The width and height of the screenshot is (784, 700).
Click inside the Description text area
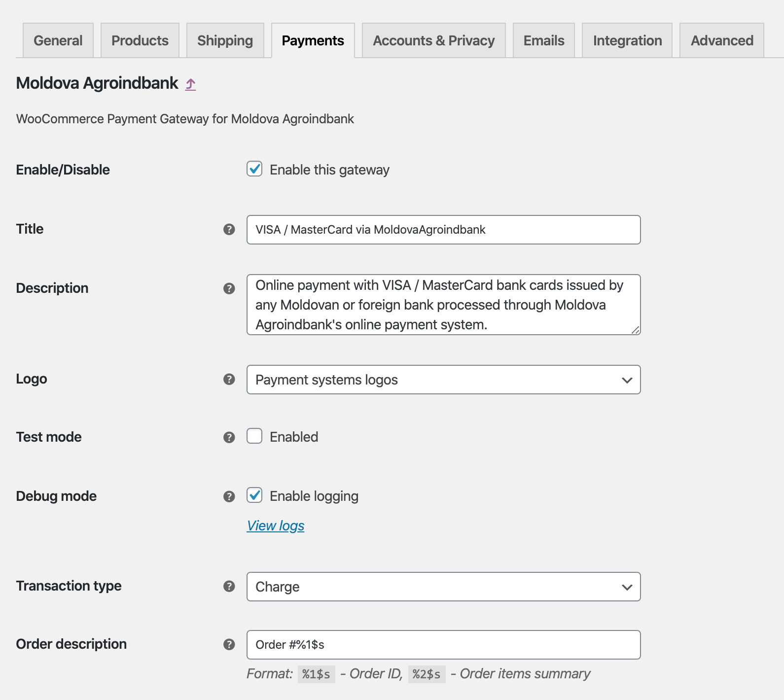coord(443,305)
